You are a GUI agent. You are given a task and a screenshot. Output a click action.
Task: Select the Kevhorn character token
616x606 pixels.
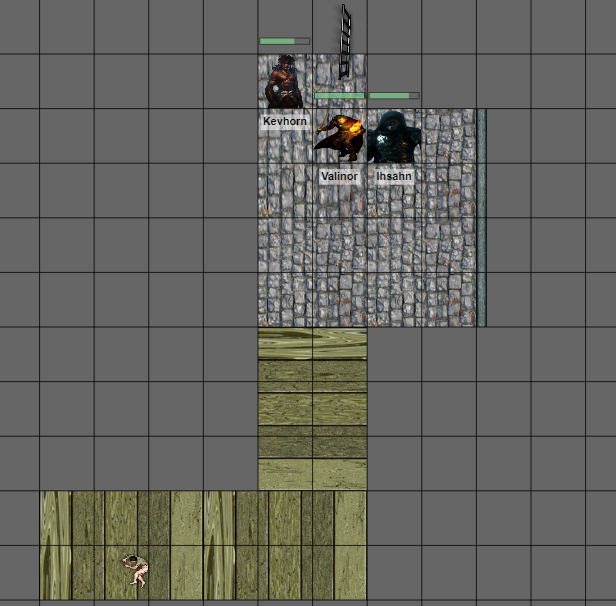pos(284,81)
